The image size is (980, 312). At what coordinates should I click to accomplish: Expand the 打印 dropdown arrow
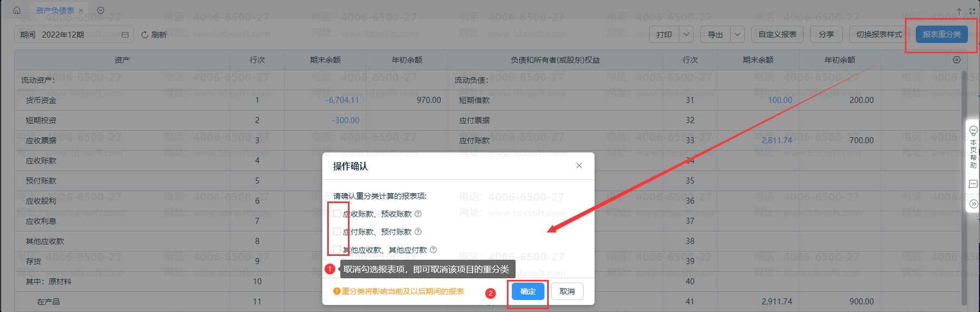(x=687, y=34)
